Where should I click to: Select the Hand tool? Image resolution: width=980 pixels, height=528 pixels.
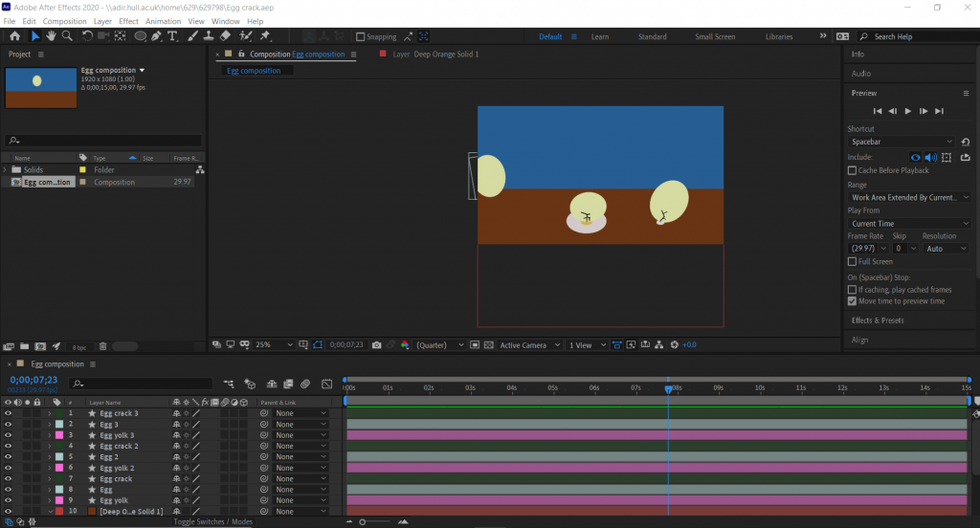[51, 36]
